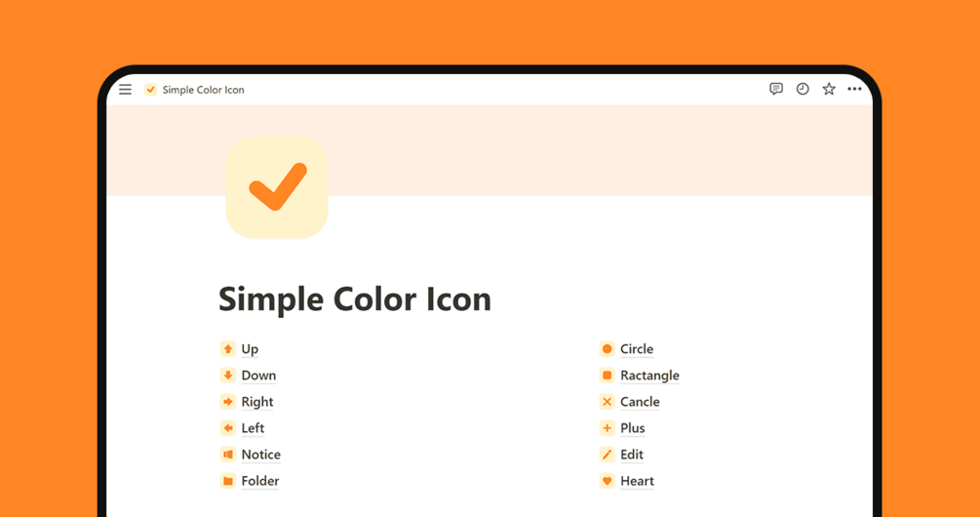Click the orange heart icon
Viewport: 980px width, 517px height.
607,481
